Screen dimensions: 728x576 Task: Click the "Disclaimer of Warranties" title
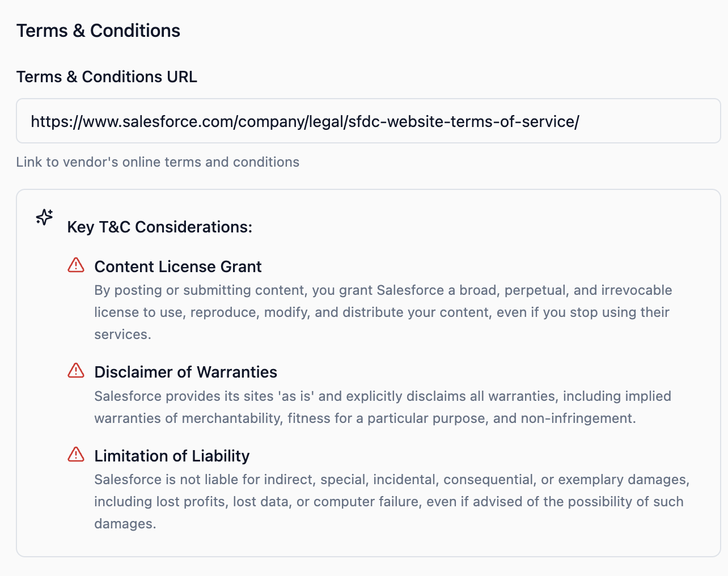(185, 372)
